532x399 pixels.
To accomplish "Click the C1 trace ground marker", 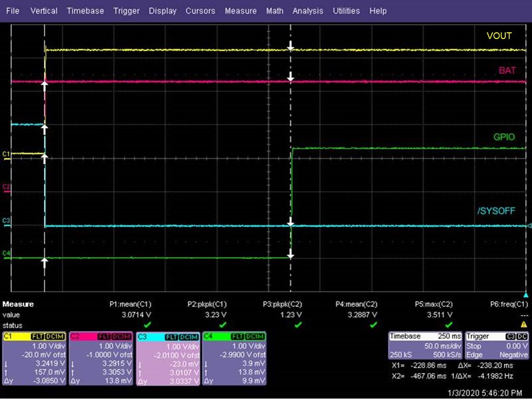I will [x=6, y=154].
